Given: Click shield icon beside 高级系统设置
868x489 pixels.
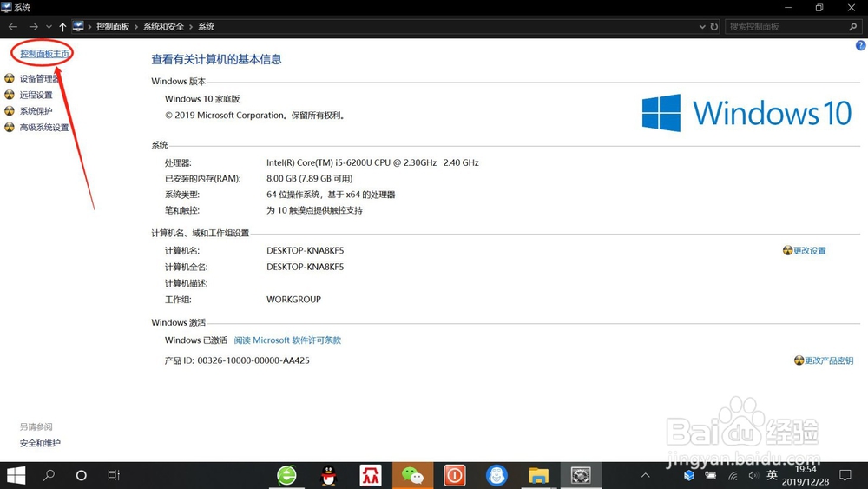Looking at the screenshot, I should pos(10,128).
